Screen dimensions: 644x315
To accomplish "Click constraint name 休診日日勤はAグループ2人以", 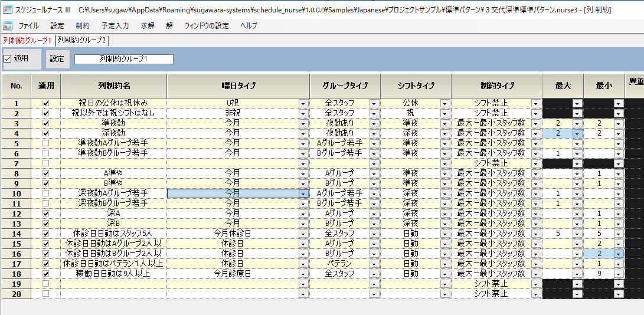I will 114,243.
